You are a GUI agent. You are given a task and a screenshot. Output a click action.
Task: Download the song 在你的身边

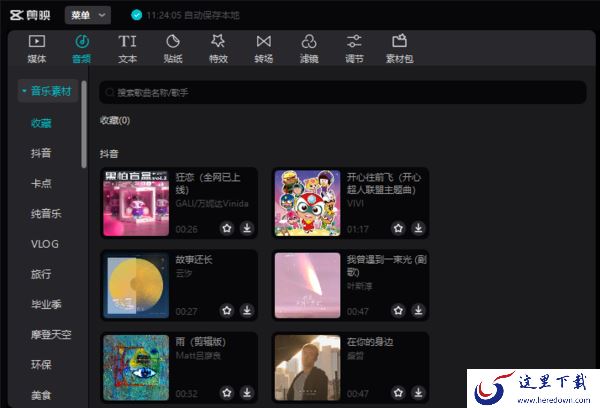point(419,392)
